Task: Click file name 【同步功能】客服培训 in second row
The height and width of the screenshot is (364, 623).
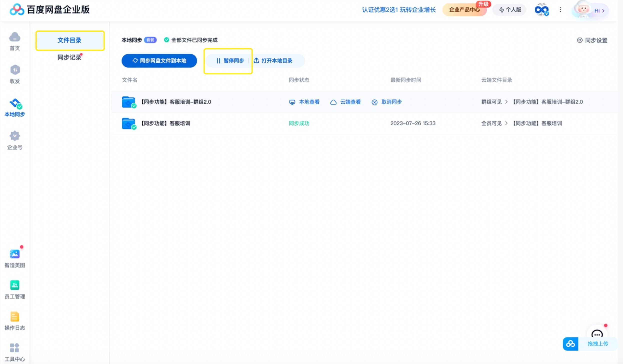Action: pyautogui.click(x=165, y=123)
